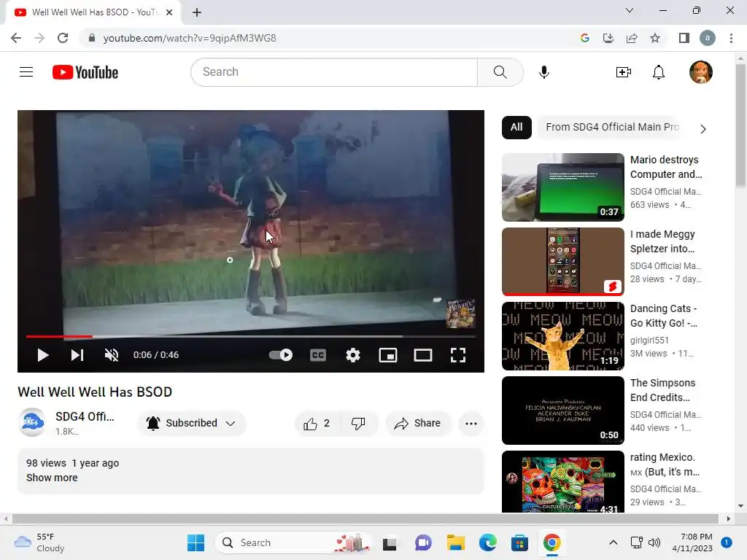Open more actions ellipsis menu
Viewport: 747px width, 560px height.
[x=471, y=424]
